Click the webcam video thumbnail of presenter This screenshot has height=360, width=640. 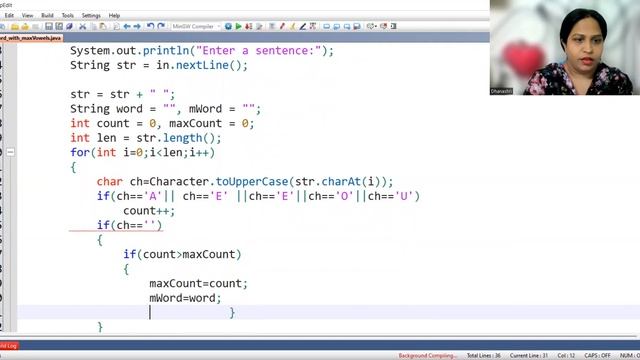(x=565, y=47)
